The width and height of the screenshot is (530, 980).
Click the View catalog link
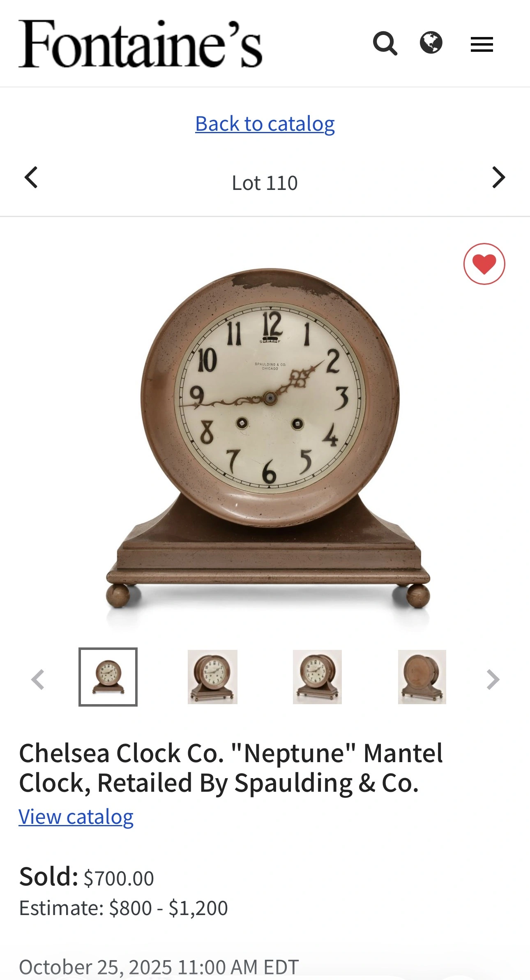76,817
